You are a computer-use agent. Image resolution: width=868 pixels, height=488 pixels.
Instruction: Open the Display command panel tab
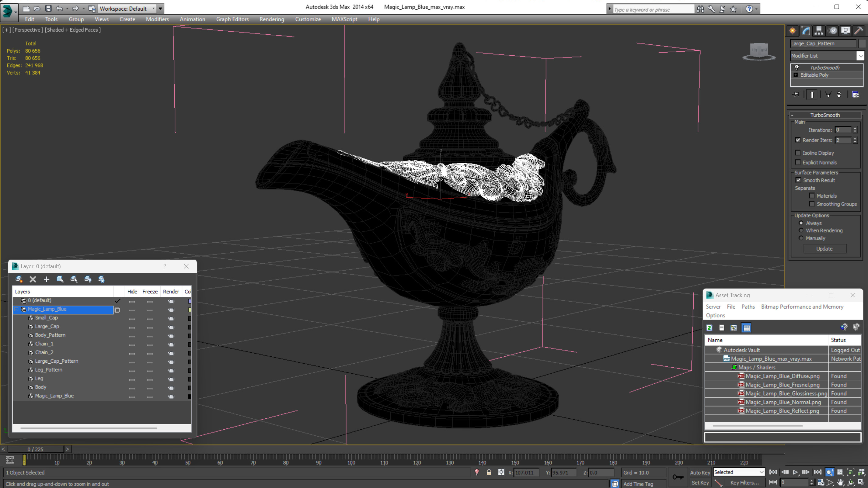845,31
